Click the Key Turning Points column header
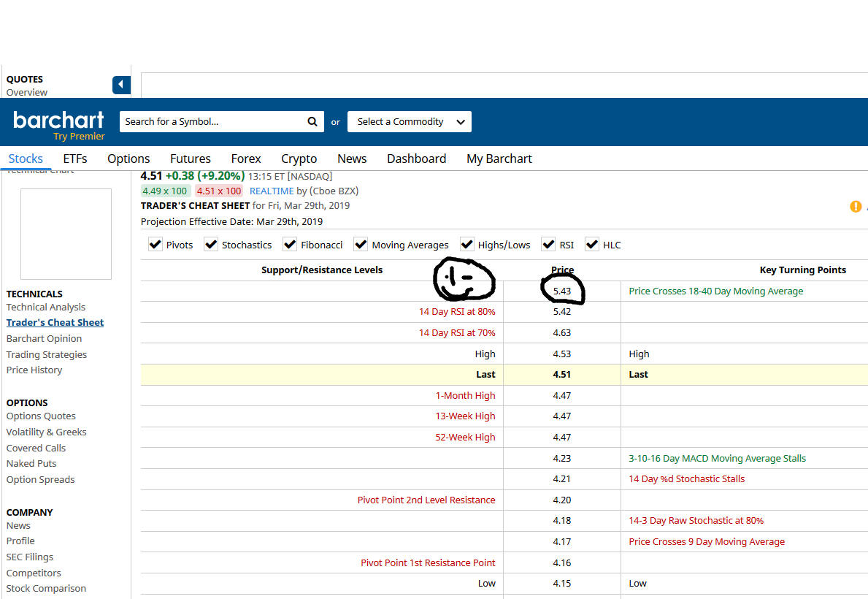The image size is (868, 599). [x=803, y=270]
